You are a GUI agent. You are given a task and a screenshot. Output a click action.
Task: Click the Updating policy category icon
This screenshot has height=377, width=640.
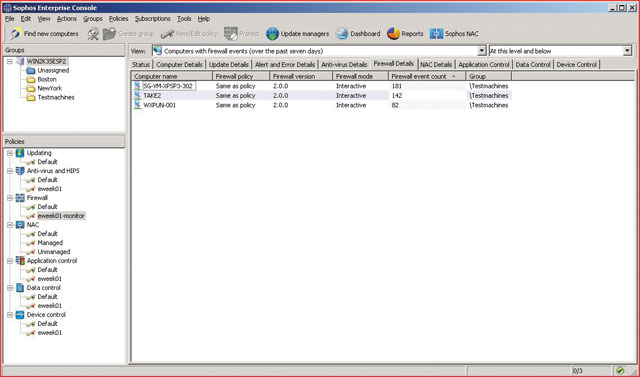click(20, 153)
